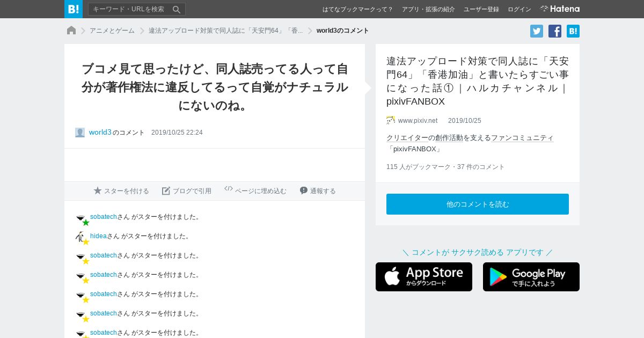Share on Facebook icon
This screenshot has width=644, height=338.
(555, 31)
